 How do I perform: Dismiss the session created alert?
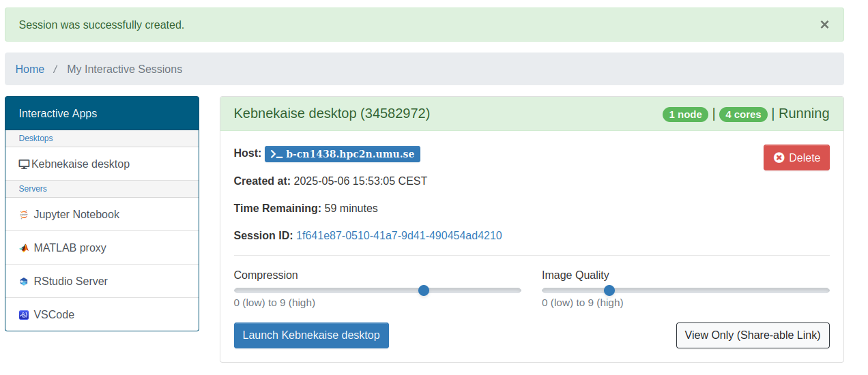click(824, 25)
